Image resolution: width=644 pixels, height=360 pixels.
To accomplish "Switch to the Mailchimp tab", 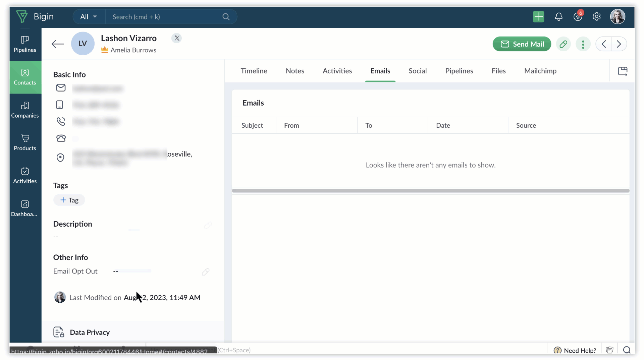I will (540, 71).
